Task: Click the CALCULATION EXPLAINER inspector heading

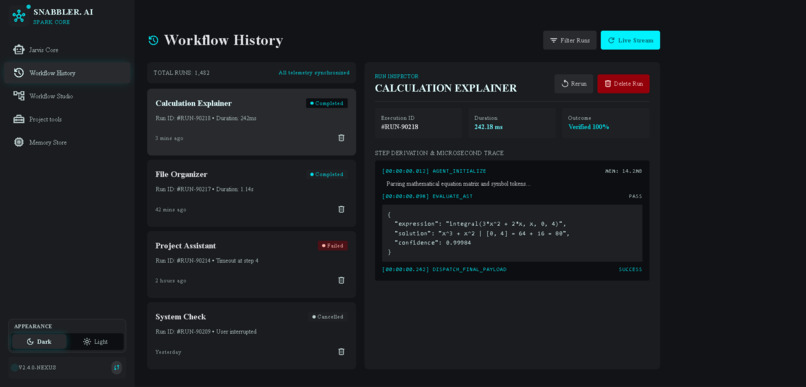Action: coord(446,88)
